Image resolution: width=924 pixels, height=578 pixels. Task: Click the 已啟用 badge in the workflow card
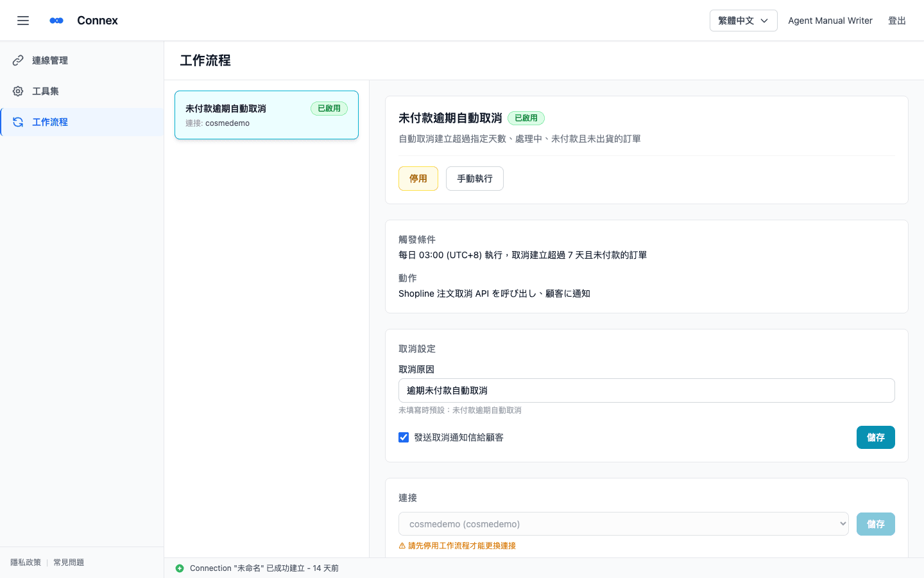tap(329, 109)
